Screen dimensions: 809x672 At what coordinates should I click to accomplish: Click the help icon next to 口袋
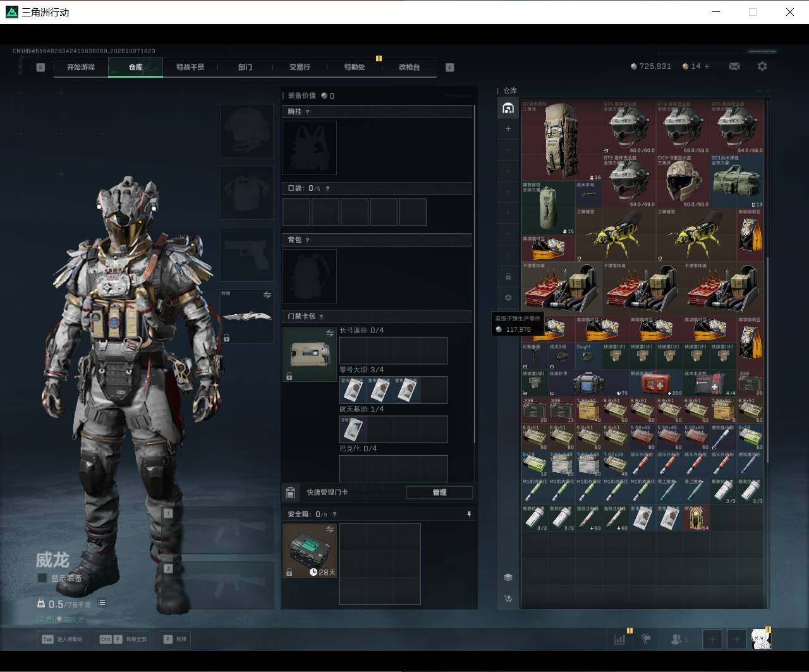click(x=327, y=188)
